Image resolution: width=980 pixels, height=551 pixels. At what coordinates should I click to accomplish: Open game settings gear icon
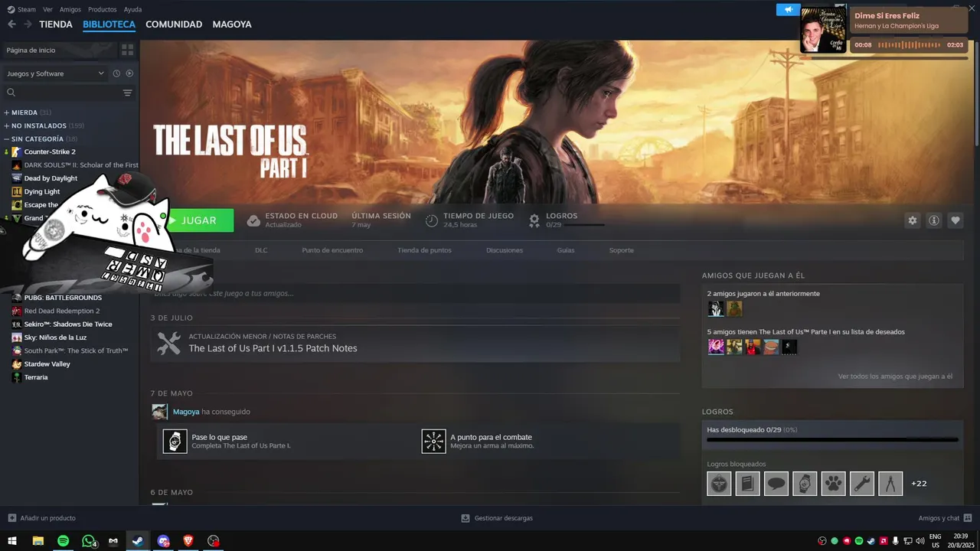point(912,220)
